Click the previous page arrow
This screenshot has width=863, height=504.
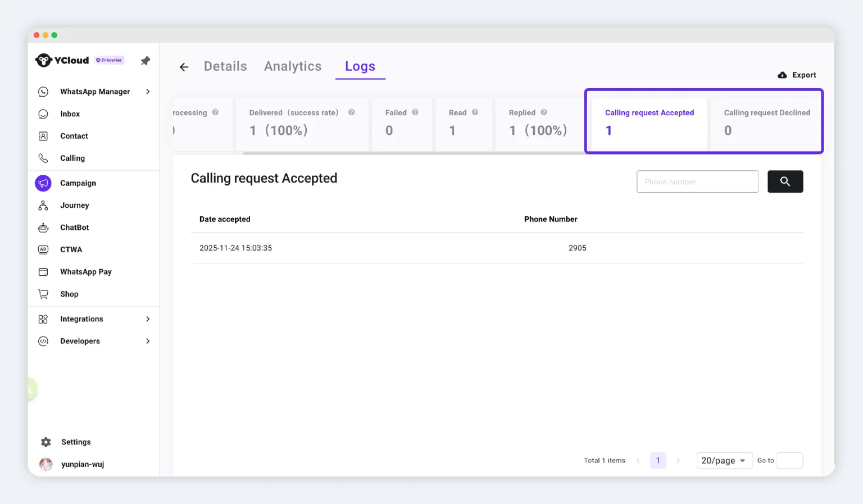pos(638,461)
